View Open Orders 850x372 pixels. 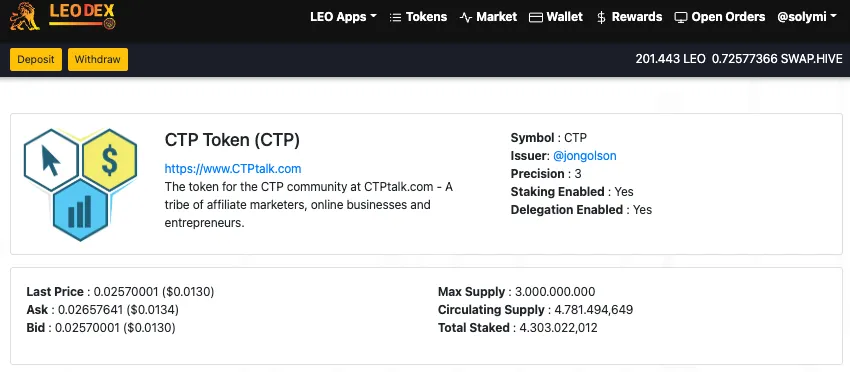tap(728, 17)
